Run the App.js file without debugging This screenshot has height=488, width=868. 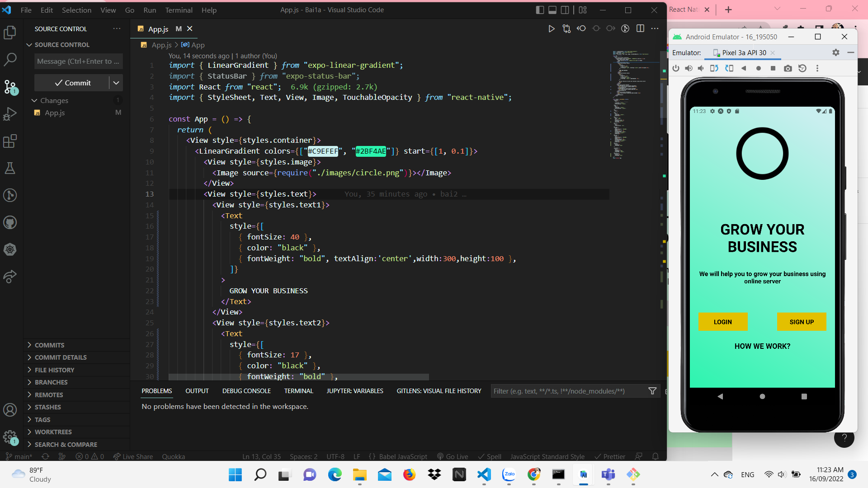click(x=551, y=28)
